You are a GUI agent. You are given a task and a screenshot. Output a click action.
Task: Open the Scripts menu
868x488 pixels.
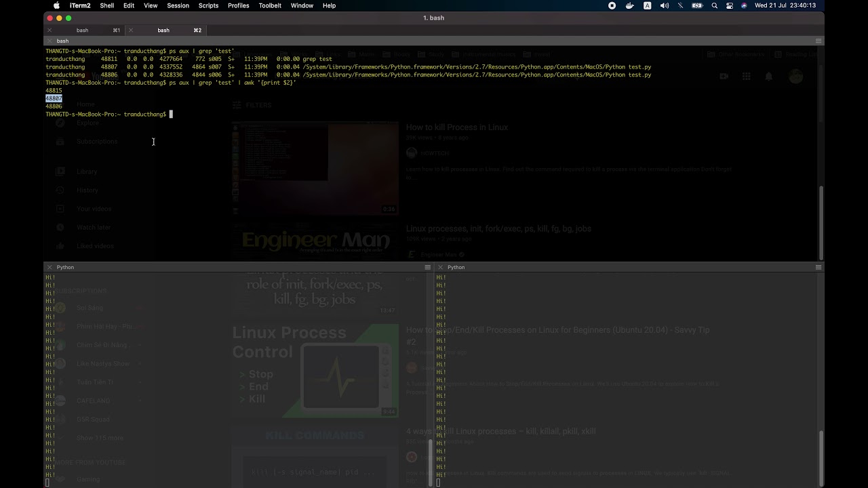[x=208, y=5]
